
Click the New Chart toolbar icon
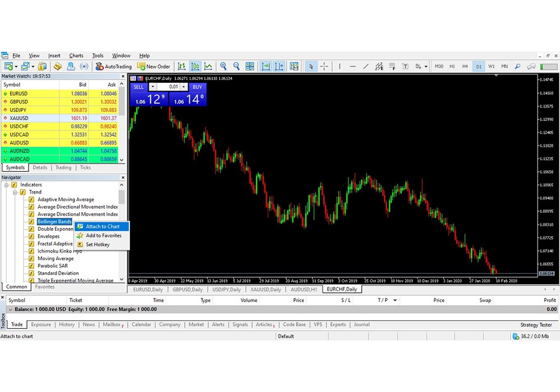coord(8,67)
